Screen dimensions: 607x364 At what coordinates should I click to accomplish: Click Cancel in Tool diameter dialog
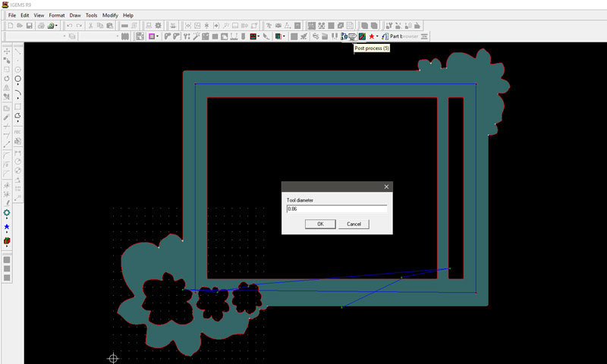(354, 224)
